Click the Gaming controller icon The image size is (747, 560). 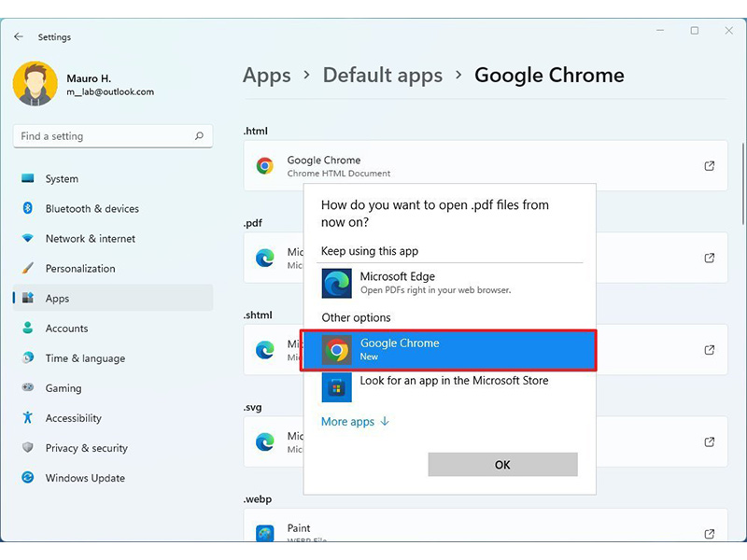pos(28,387)
